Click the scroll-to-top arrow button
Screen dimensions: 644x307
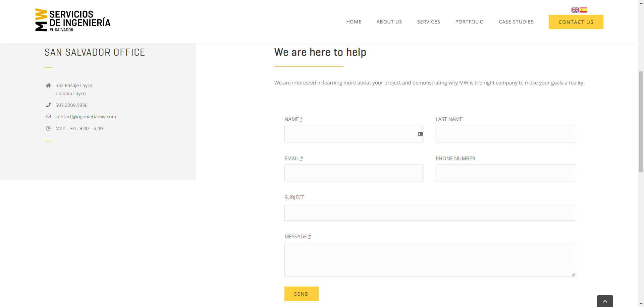pos(605,301)
